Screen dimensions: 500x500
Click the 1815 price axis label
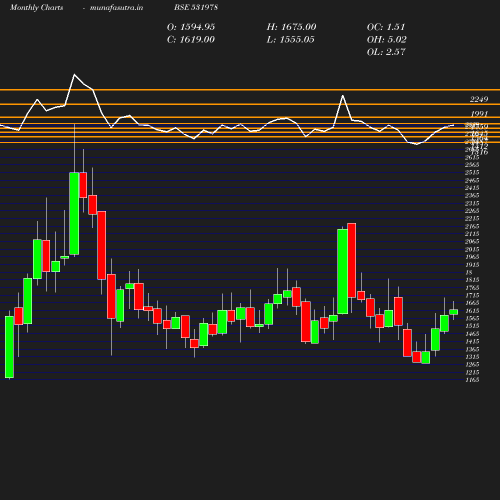point(472,280)
